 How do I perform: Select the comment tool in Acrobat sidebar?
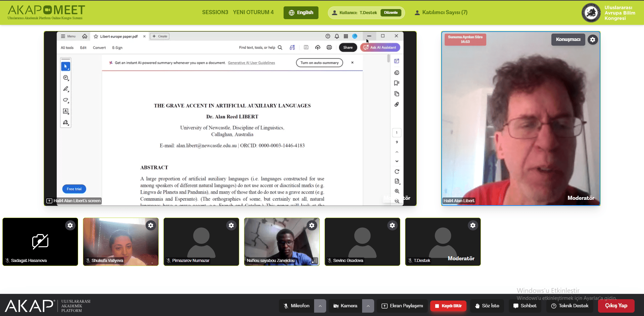pos(66,78)
